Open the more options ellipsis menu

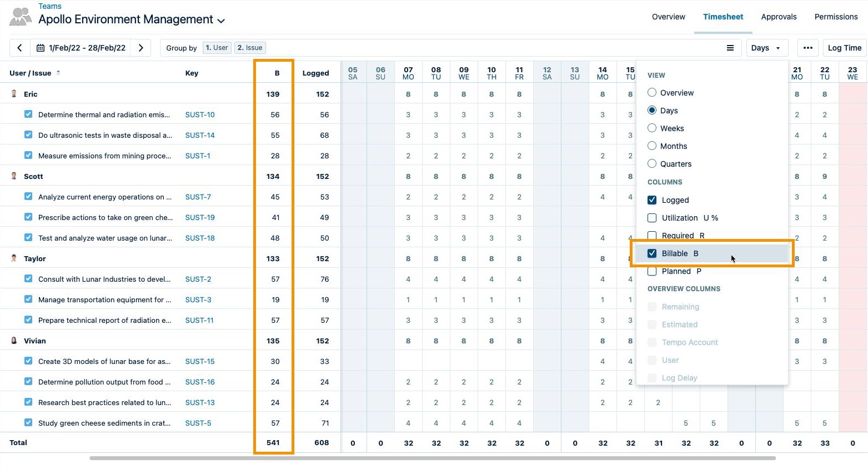808,48
